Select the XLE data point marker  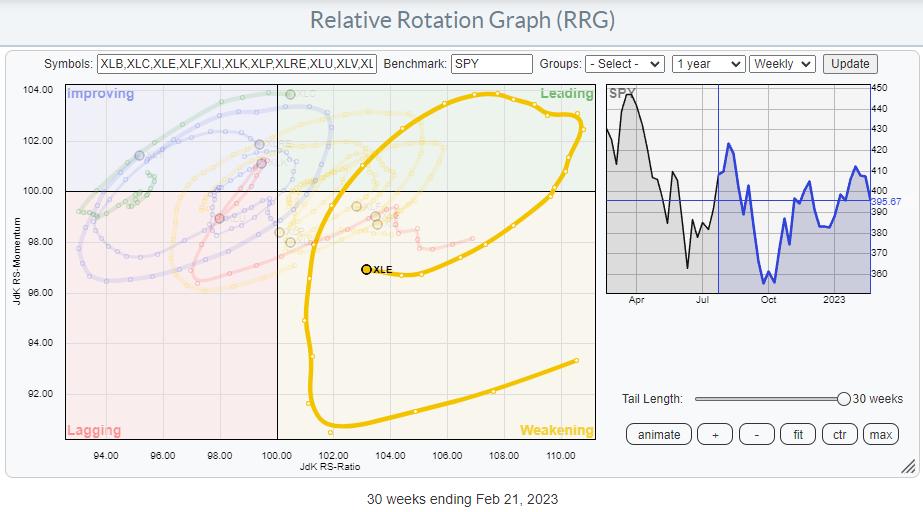coord(366,269)
